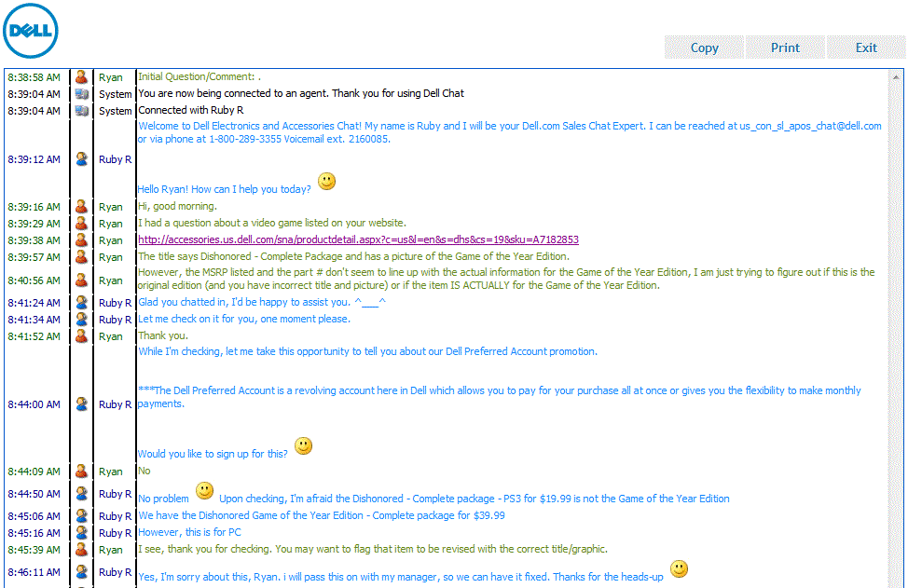908x588 pixels.
Task: Click Ryan's avatar icon at 8:39:57 AM
Action: (x=82, y=257)
